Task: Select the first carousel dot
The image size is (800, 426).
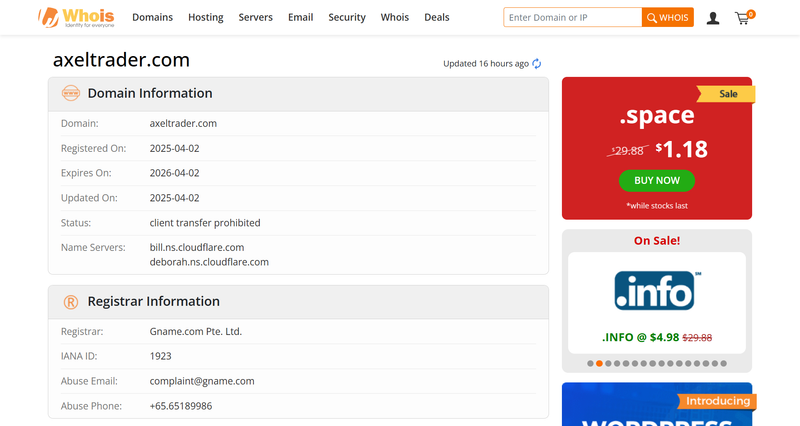Action: (590, 364)
